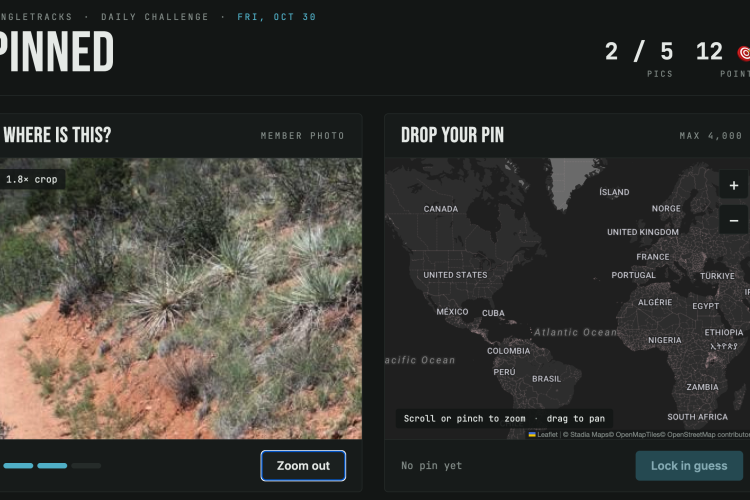Lock in guess with the teal button
Screen dimensions: 750x500
(689, 466)
